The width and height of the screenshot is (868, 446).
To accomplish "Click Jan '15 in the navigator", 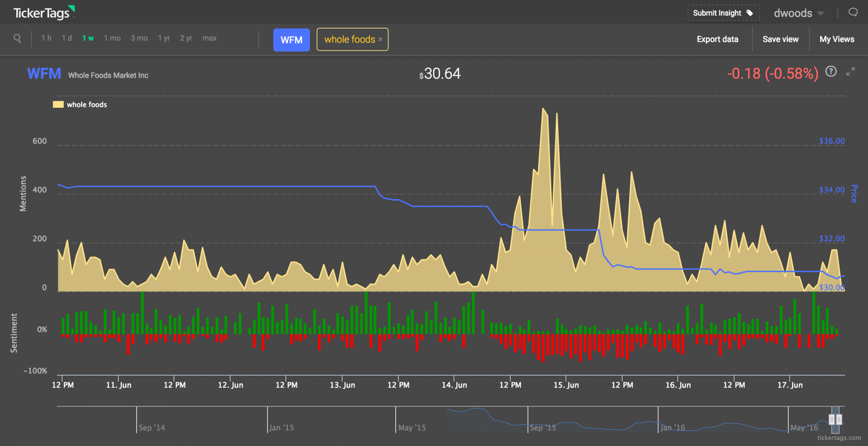I will [281, 428].
